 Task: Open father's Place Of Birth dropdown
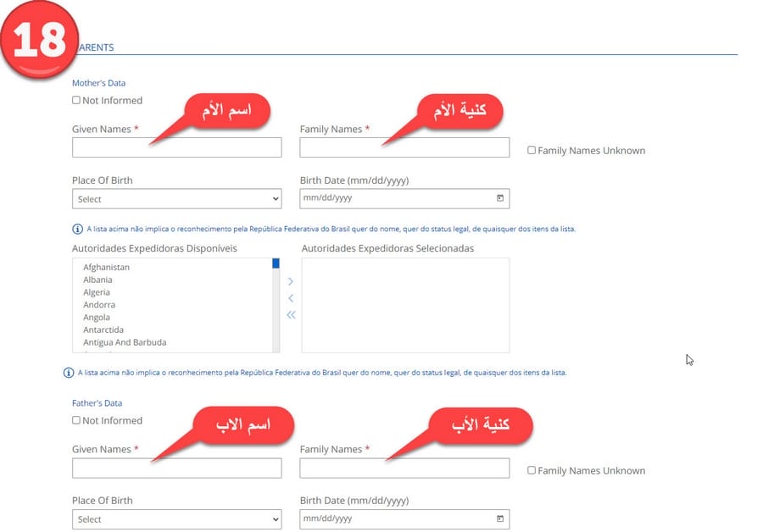click(176, 519)
